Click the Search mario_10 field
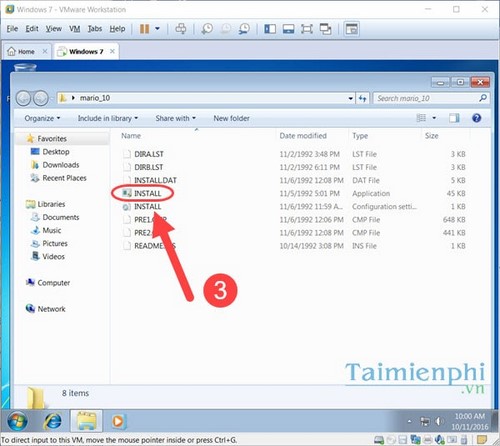 431,98
